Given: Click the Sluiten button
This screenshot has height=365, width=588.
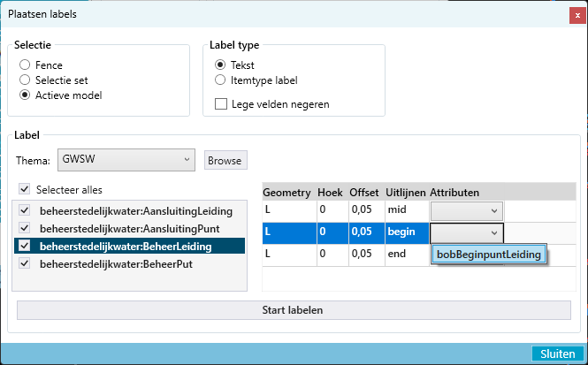Looking at the screenshot, I should pos(557,354).
